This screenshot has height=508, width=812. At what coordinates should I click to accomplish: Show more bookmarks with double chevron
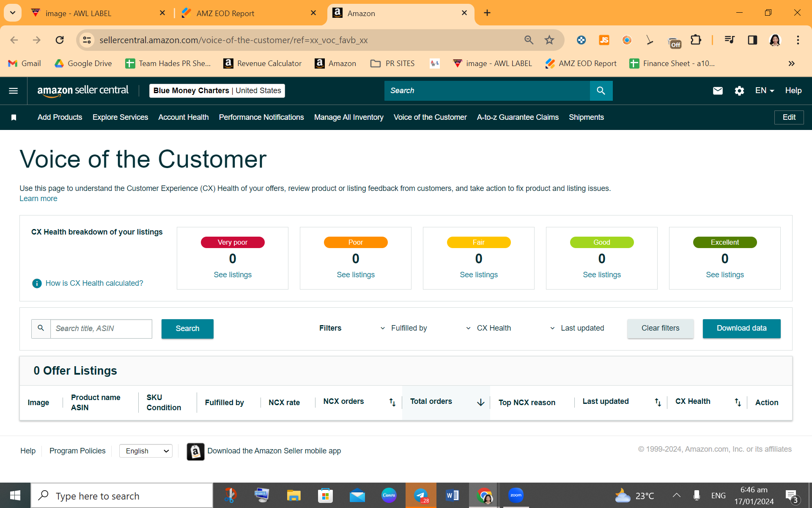792,63
